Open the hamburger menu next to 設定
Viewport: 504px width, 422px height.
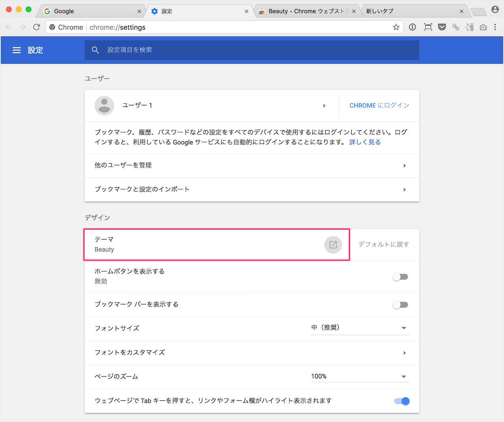click(x=17, y=50)
